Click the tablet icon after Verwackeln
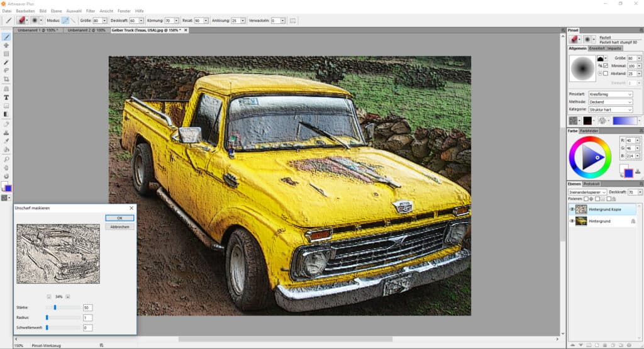The image size is (644, 349). point(292,21)
